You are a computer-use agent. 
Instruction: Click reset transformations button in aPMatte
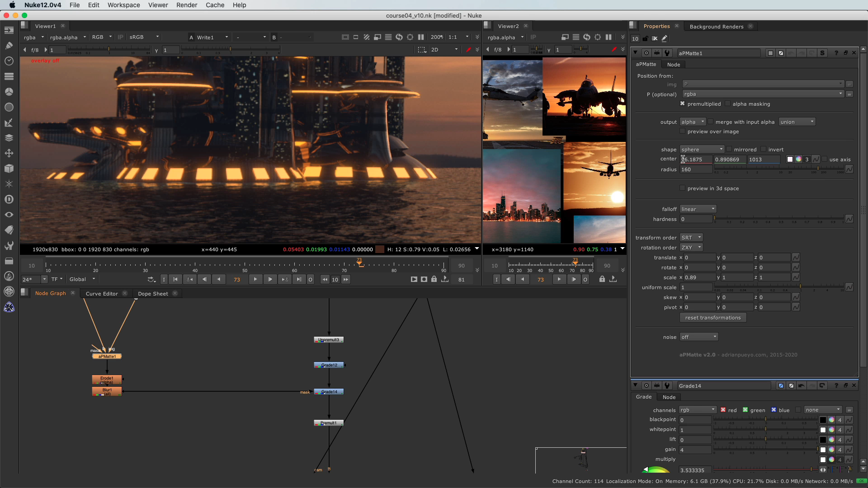coord(713,318)
